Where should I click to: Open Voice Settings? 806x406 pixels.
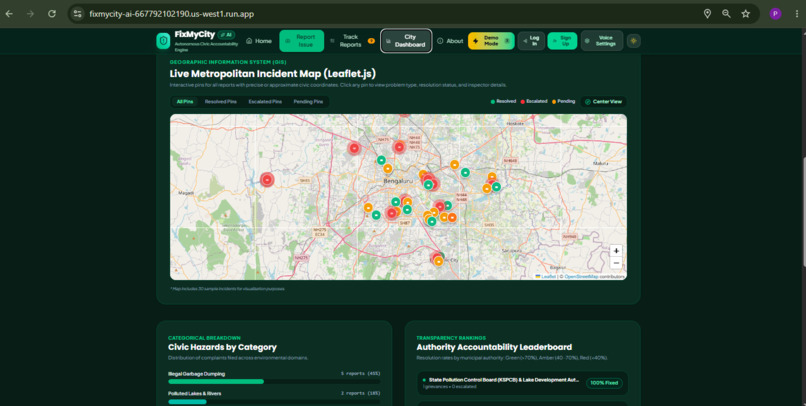click(602, 41)
